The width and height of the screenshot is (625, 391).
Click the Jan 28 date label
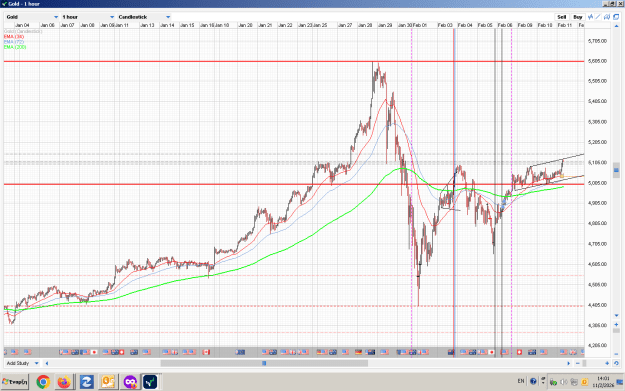365,25
